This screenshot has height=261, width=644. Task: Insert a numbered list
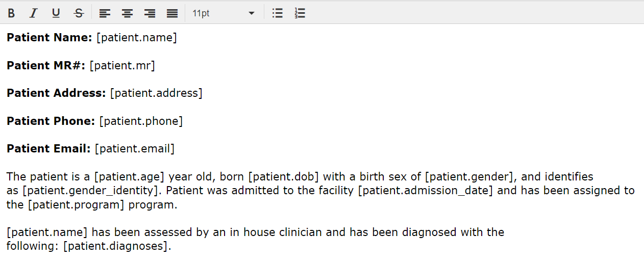coord(300,13)
